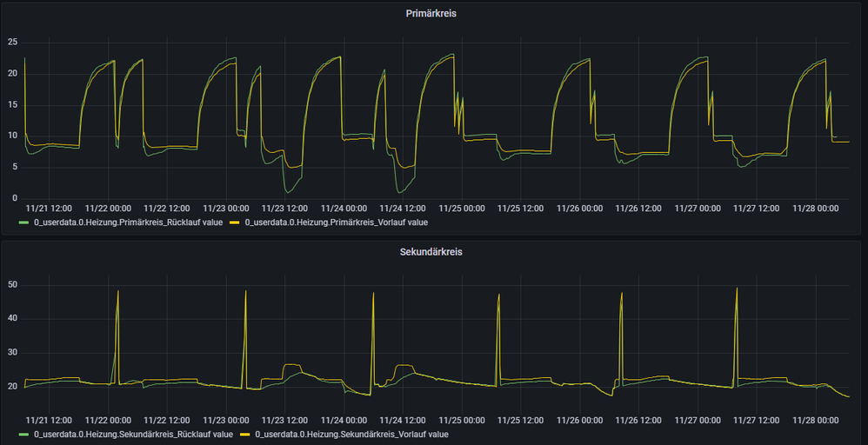Open the Primärkreis panel title menu

[x=432, y=14]
